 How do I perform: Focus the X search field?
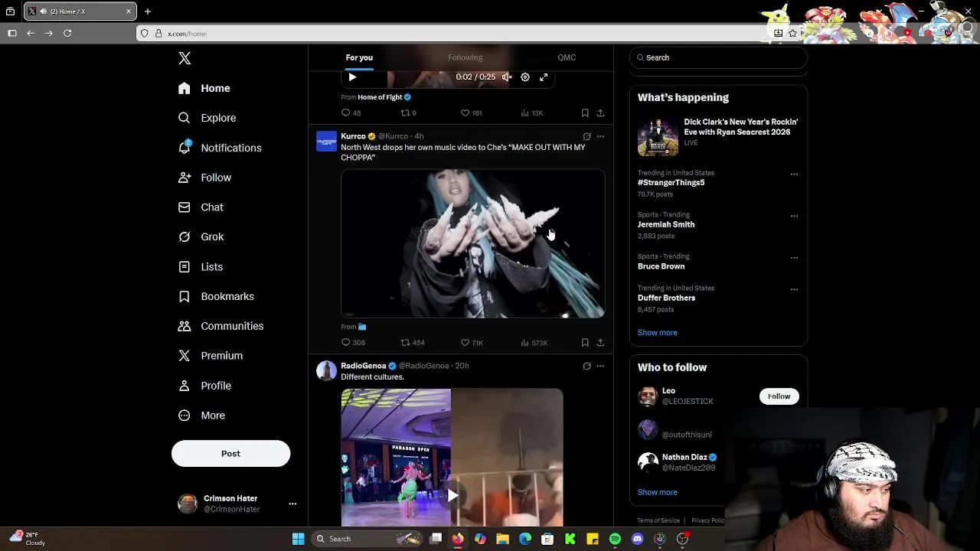(x=718, y=57)
